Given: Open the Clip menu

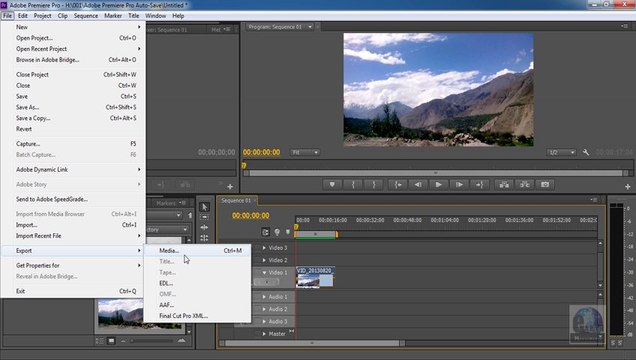Looking at the screenshot, I should pyautogui.click(x=62, y=16).
